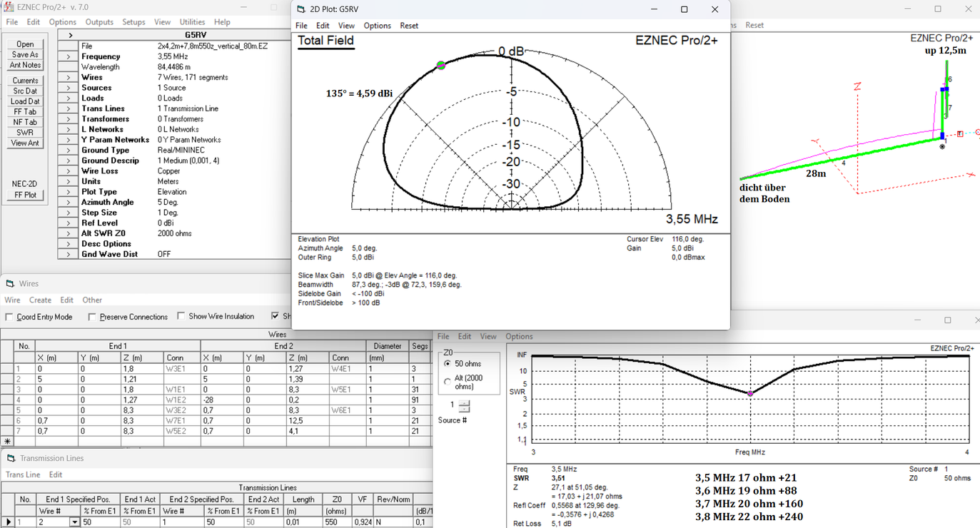Click the Wires window title bar icon
The image size is (980, 528).
tap(10, 283)
